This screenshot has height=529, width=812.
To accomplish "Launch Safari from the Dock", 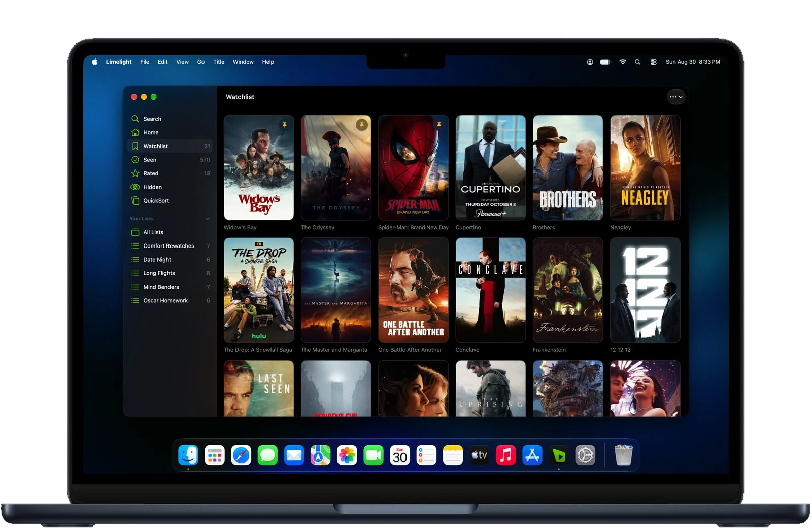I will tap(241, 455).
